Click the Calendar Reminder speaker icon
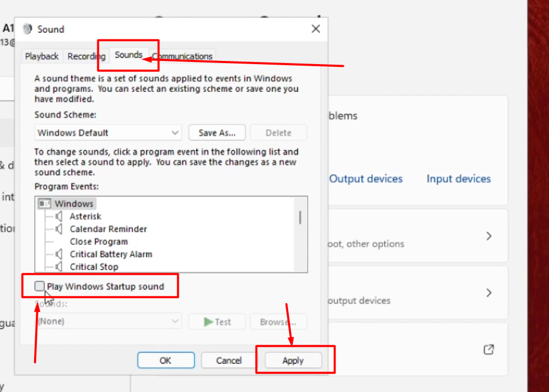549x392 pixels. coord(59,229)
